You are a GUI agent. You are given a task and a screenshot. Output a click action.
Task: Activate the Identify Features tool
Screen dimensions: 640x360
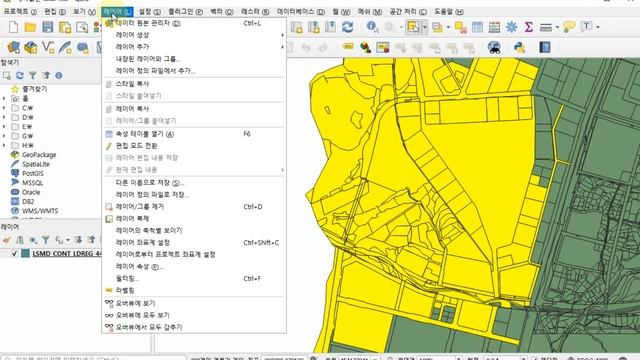[x=372, y=27]
